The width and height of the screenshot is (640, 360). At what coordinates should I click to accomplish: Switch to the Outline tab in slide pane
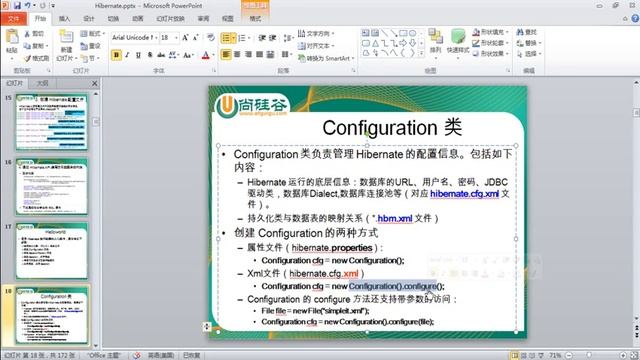coord(42,83)
